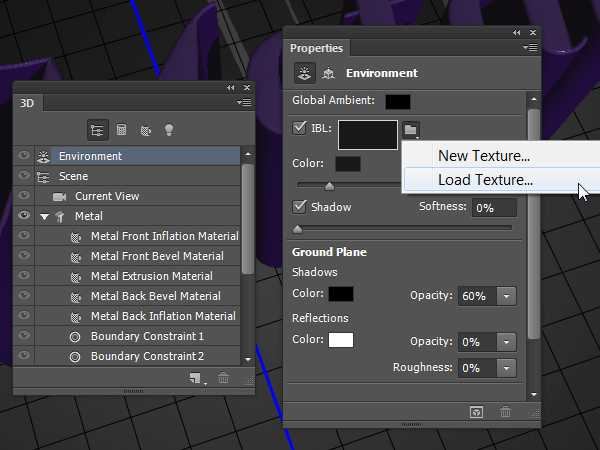Disable the Shadow checkbox

pos(300,207)
